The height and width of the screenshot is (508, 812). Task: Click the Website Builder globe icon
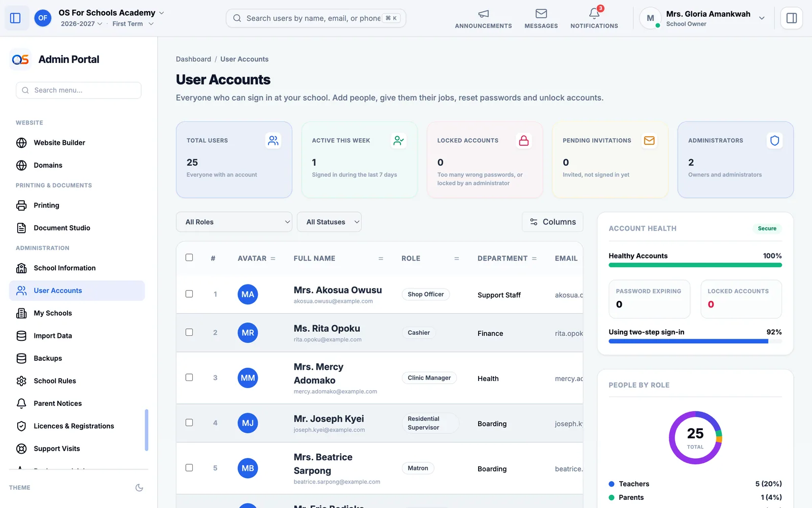click(21, 143)
